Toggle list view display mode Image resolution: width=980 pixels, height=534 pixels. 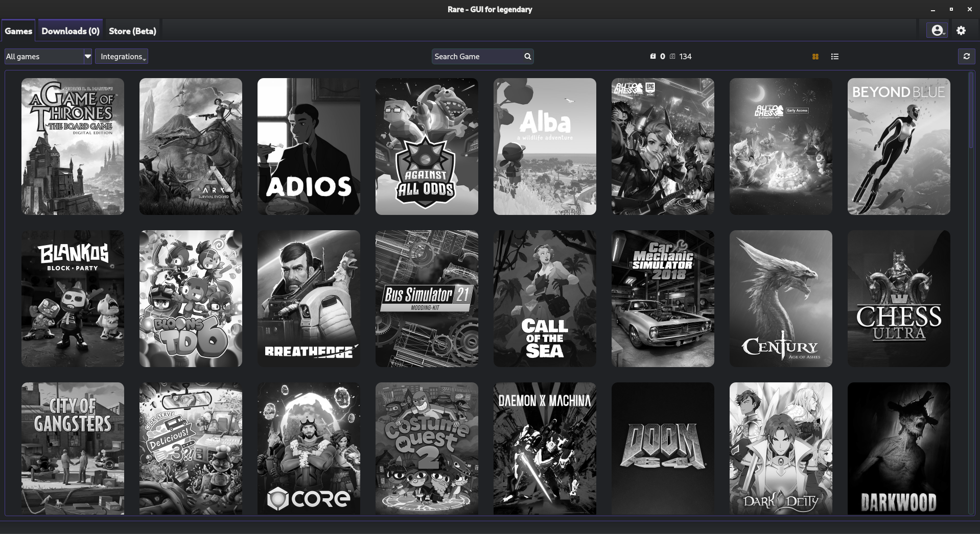(x=834, y=56)
